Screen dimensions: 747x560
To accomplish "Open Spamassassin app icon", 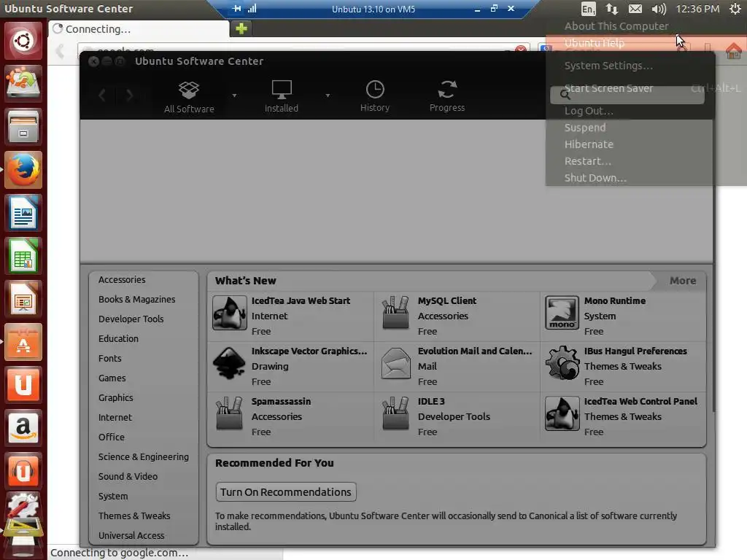I will click(229, 414).
